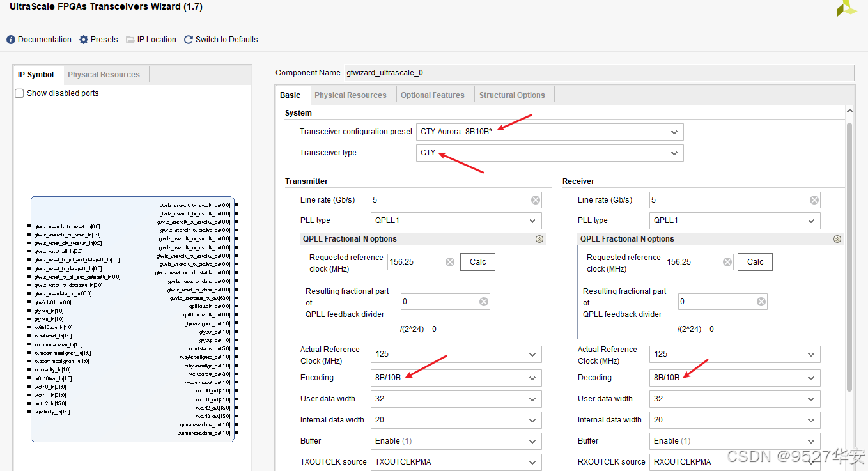Viewport: 868px width, 471px height.
Task: Open Transceiver type dropdown
Action: (550, 153)
